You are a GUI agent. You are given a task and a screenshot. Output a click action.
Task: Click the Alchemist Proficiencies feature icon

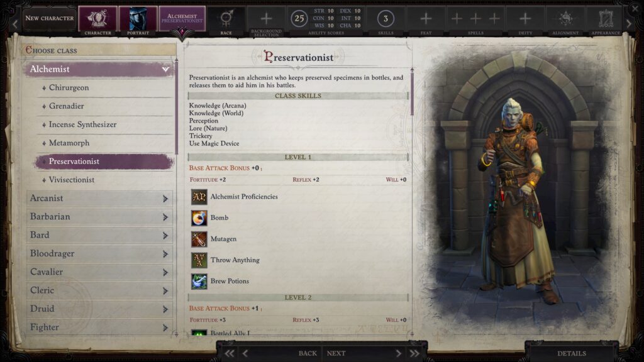pyautogui.click(x=199, y=197)
